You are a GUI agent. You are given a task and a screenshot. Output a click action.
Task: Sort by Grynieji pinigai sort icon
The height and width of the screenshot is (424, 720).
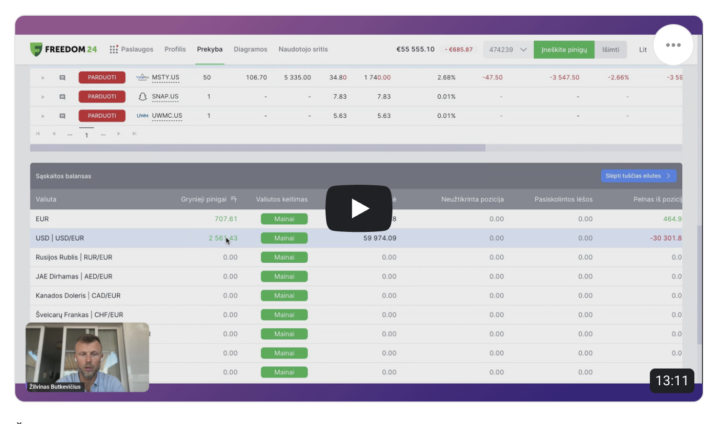coord(234,199)
